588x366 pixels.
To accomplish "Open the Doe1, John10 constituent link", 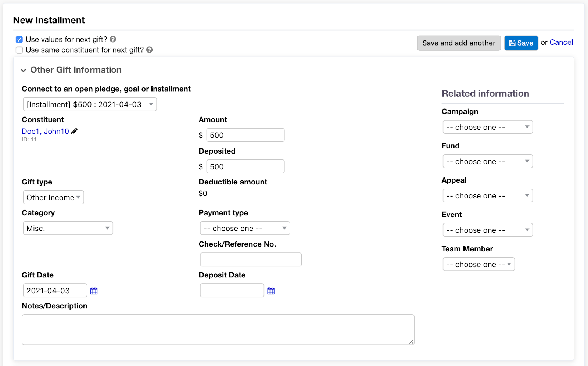I will tap(45, 131).
